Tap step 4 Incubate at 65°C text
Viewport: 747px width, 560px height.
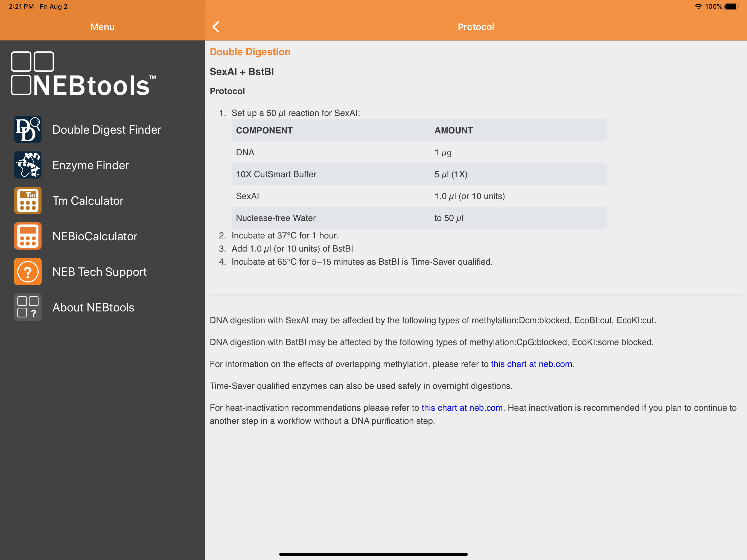[362, 262]
